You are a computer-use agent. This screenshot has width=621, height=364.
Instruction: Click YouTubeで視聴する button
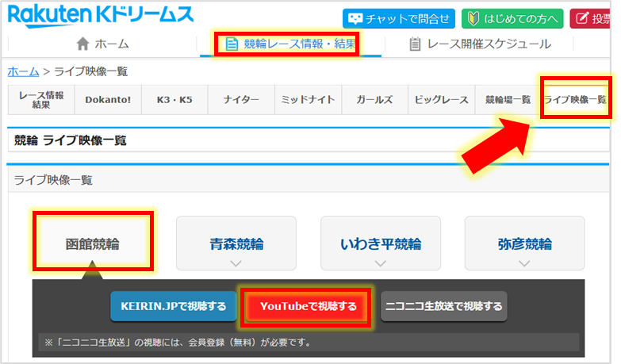point(304,305)
